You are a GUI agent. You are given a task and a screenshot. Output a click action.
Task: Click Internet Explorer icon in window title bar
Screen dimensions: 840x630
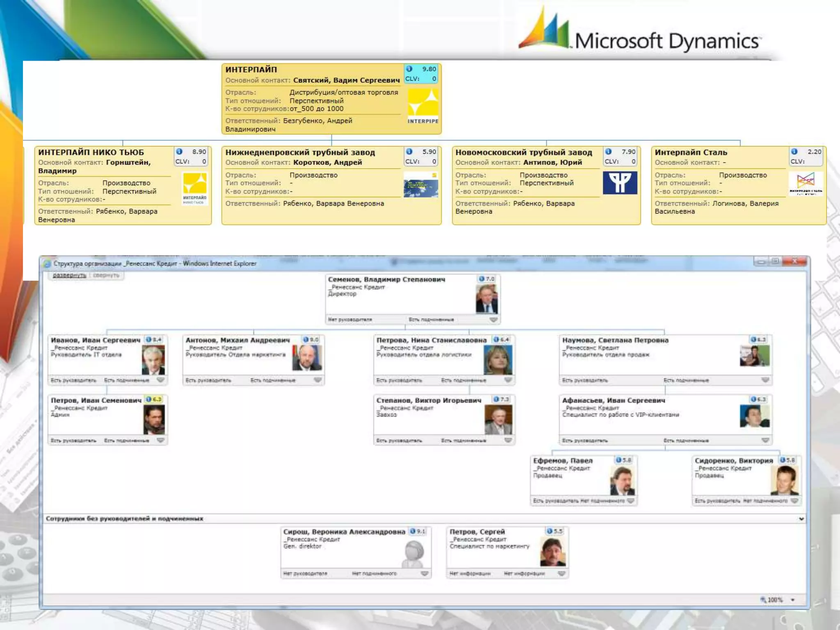(x=47, y=264)
